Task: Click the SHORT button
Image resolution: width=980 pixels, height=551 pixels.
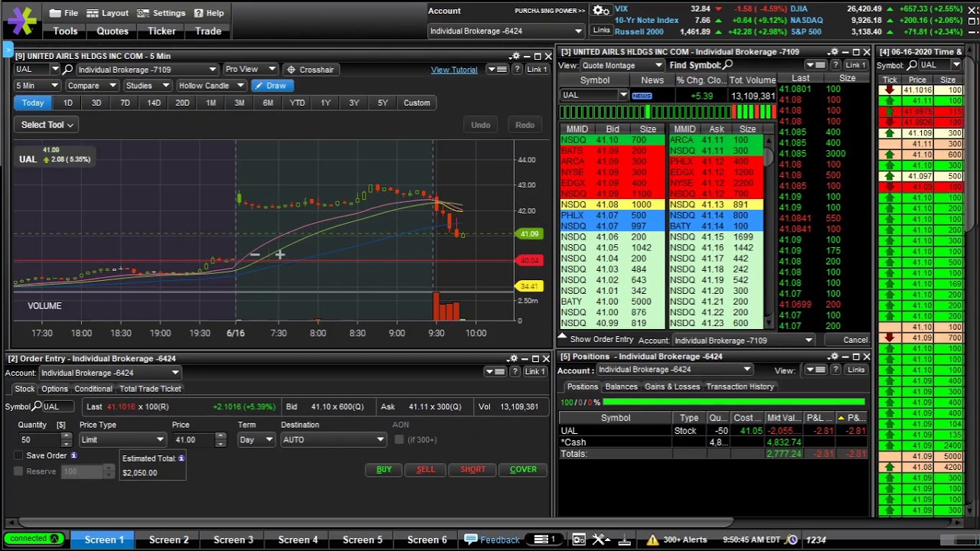Action: coord(472,469)
